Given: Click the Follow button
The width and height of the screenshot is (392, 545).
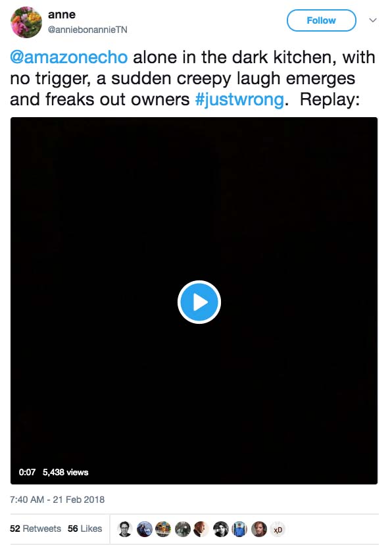Looking at the screenshot, I should 321,20.
